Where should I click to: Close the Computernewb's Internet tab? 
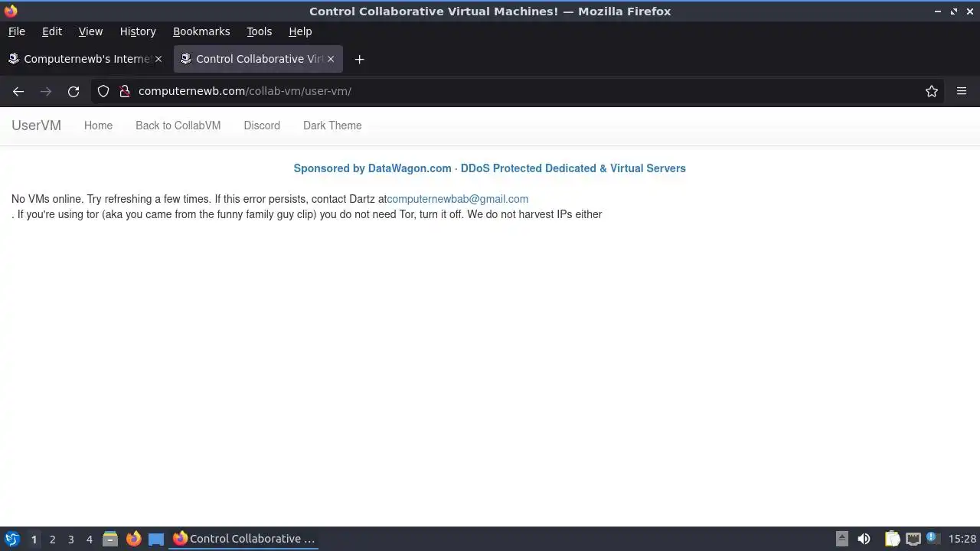(x=158, y=59)
